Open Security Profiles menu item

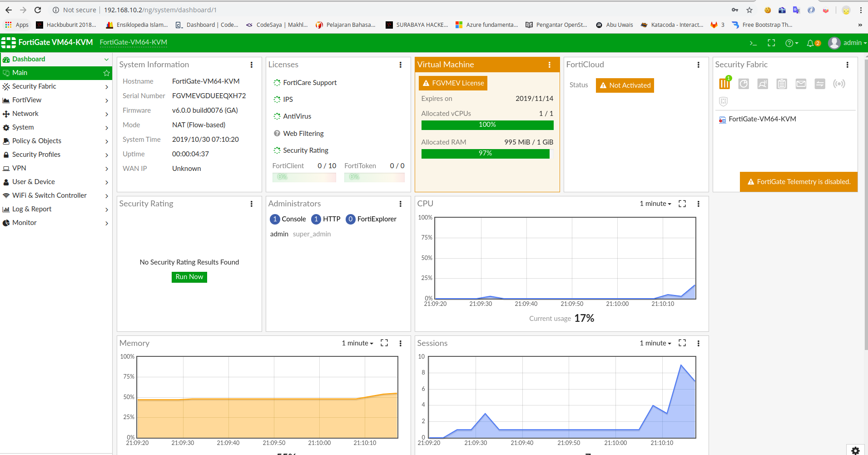point(56,155)
